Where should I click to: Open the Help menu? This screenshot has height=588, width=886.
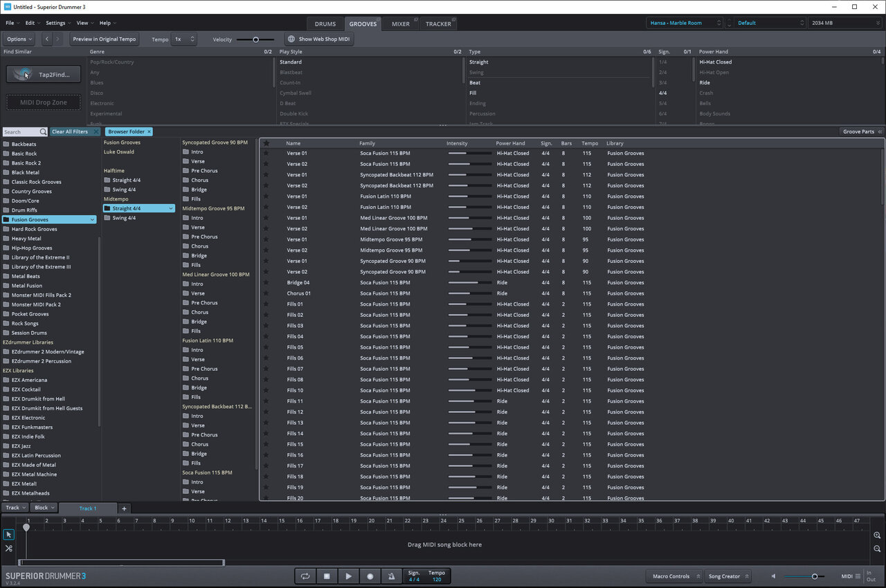click(x=107, y=23)
